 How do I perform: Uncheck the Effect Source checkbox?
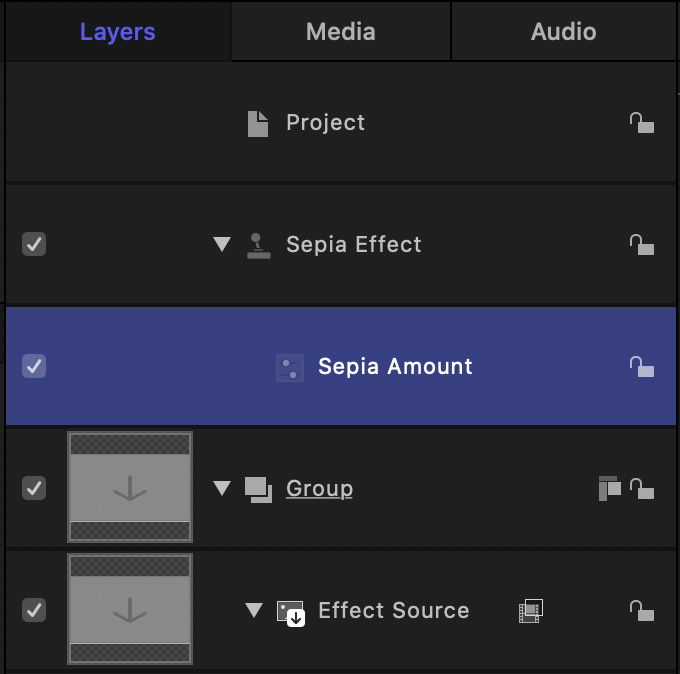point(34,611)
